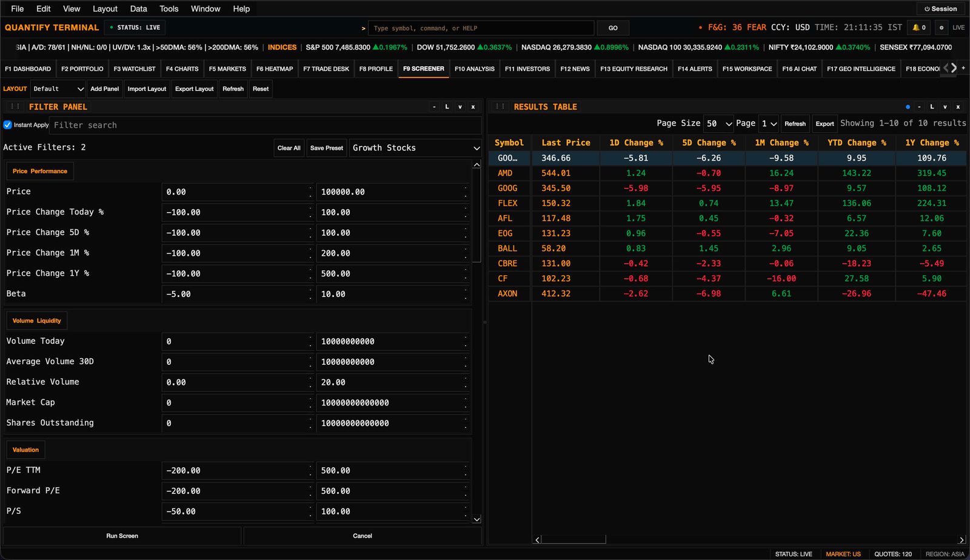Adjust the Market Cap maximum stepper
Image resolution: width=970 pixels, height=560 pixels.
coord(466,402)
